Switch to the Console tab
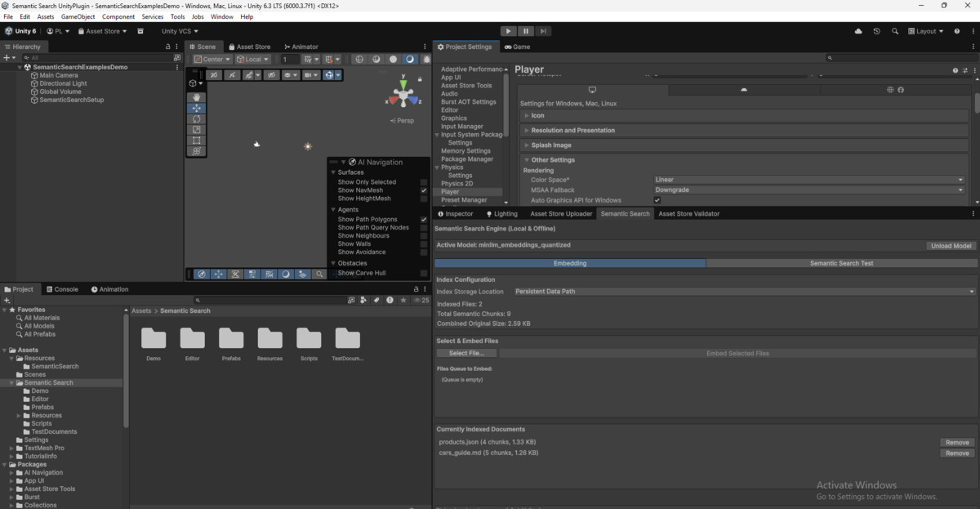Screen dimensions: 980x509 click(x=61, y=289)
